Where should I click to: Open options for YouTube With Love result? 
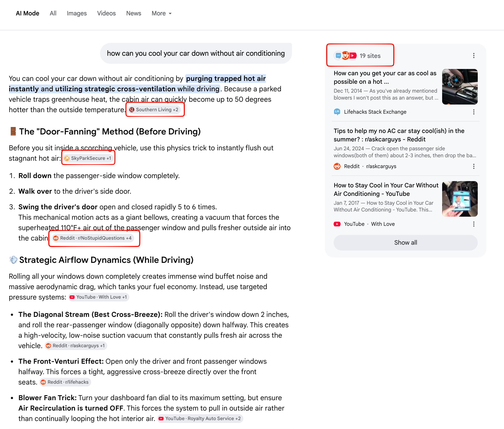coord(474,224)
